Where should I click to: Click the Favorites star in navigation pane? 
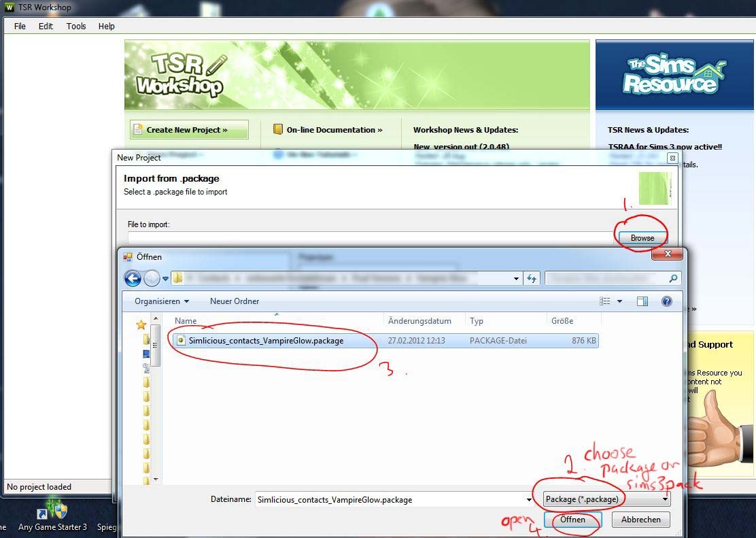141,324
